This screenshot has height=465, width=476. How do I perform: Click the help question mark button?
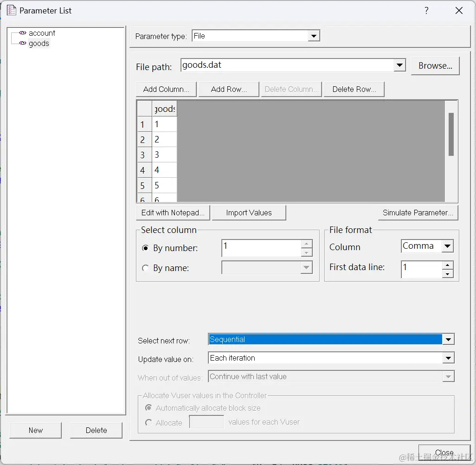(426, 11)
